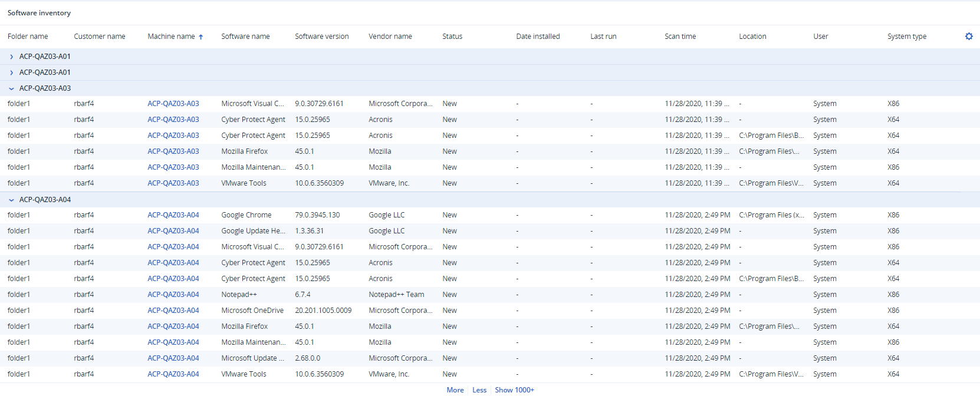Viewport: 980px width, 396px height.
Task: Select the Notepad++ software name cell
Action: (239, 295)
